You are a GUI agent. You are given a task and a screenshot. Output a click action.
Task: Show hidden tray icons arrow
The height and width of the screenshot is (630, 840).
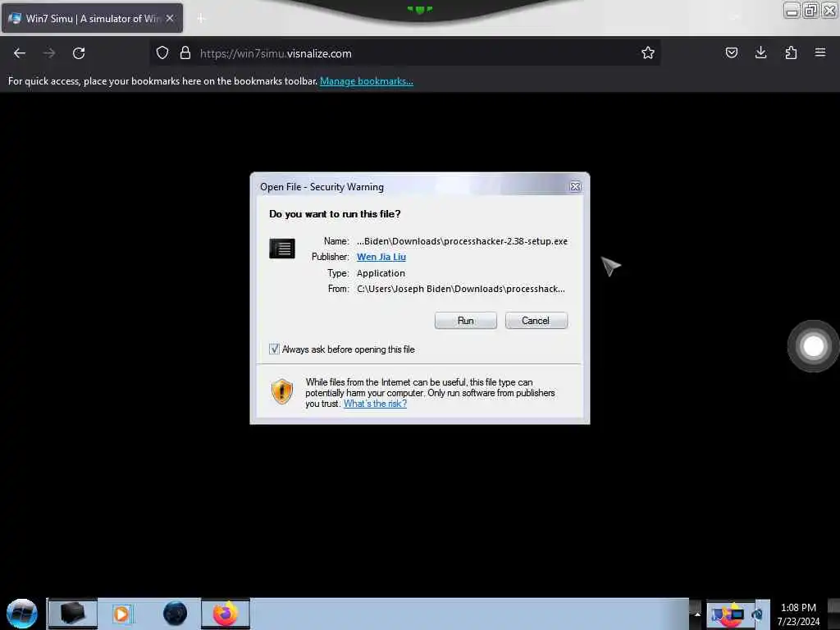(x=697, y=614)
